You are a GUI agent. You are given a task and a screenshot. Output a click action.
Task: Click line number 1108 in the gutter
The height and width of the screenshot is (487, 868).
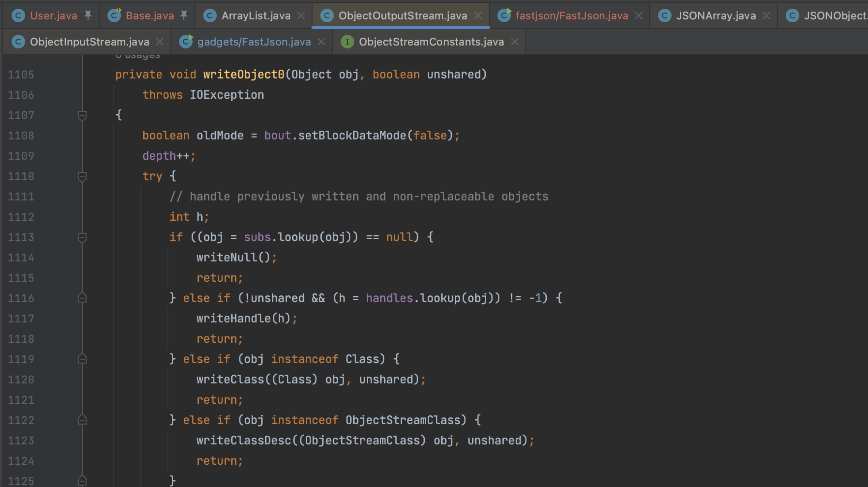point(21,136)
